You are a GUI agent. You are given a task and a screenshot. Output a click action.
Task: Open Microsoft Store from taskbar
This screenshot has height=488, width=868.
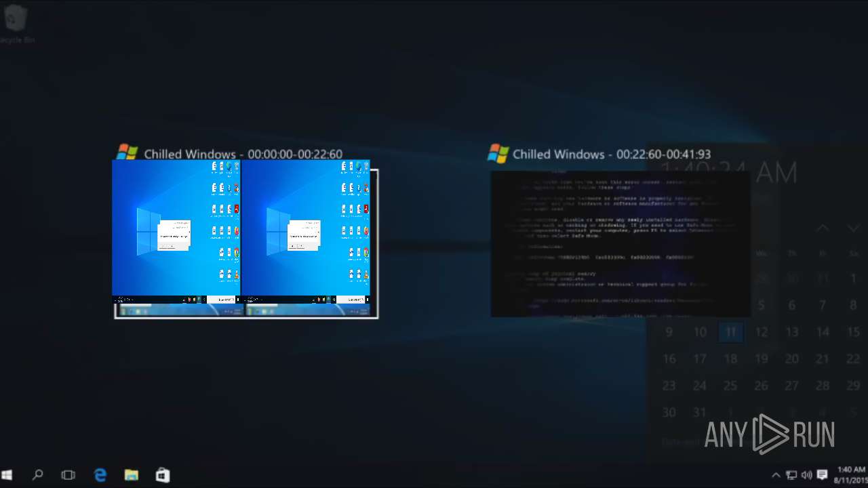coord(163,475)
